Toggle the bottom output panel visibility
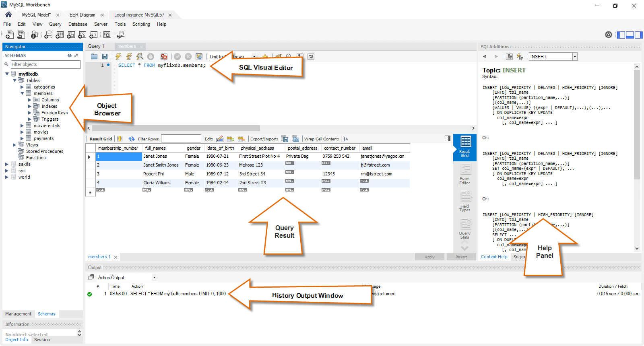Image resolution: width=644 pixels, height=346 pixels. click(630, 35)
